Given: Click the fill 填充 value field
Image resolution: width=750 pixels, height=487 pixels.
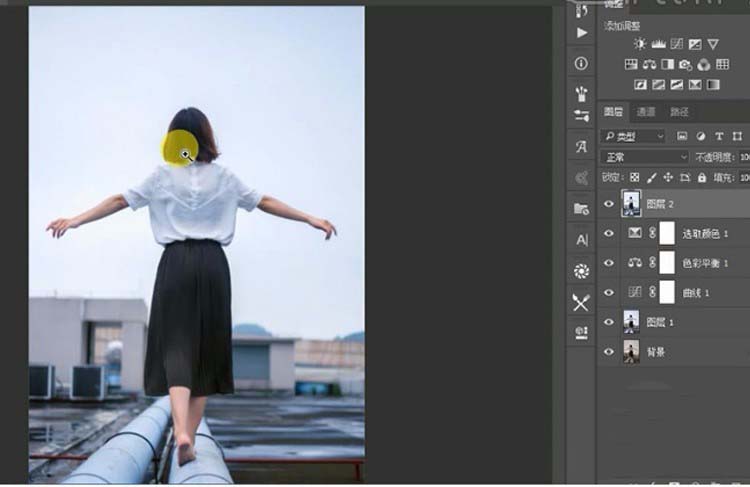Looking at the screenshot, I should point(744,177).
